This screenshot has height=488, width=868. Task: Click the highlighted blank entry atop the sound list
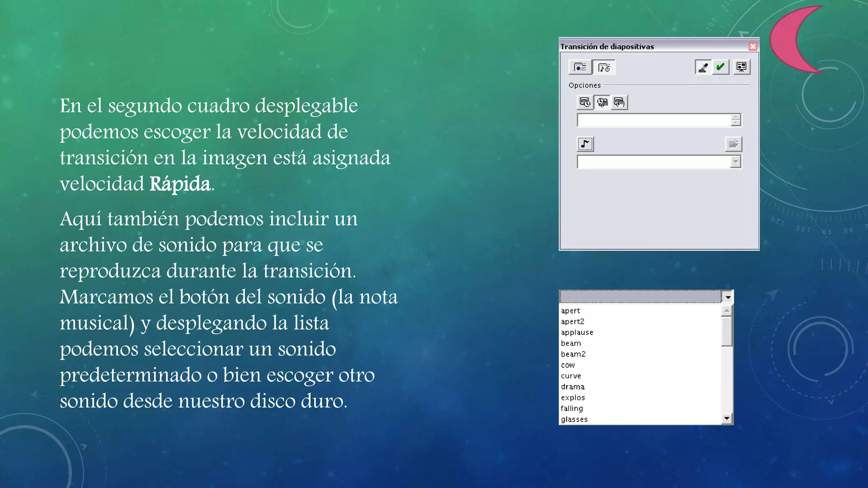click(x=640, y=297)
